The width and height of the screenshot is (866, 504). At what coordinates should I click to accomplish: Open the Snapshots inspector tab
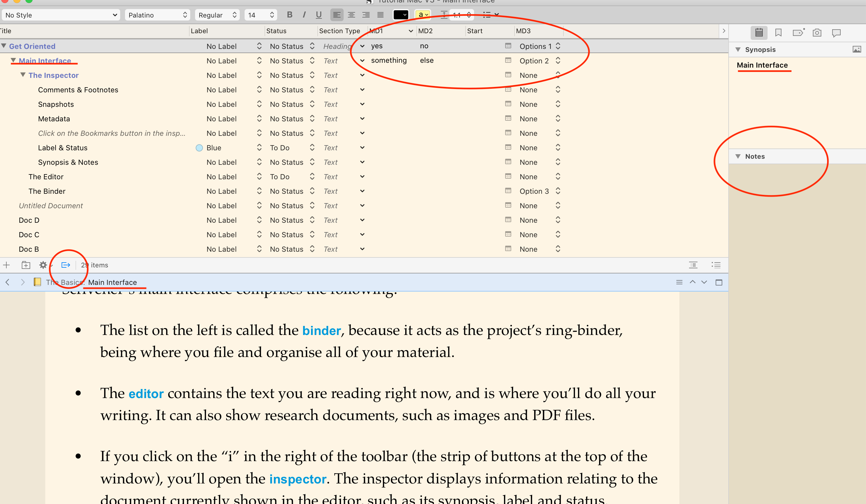[817, 33]
